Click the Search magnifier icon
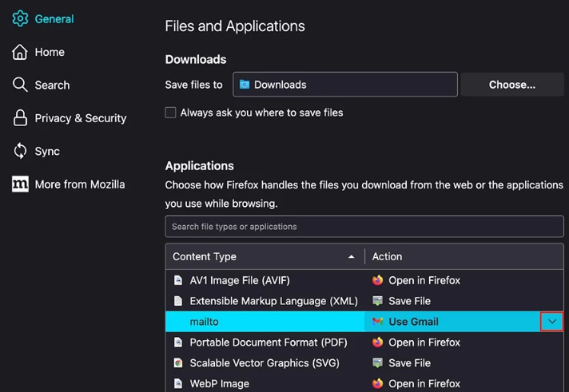 pyautogui.click(x=20, y=85)
